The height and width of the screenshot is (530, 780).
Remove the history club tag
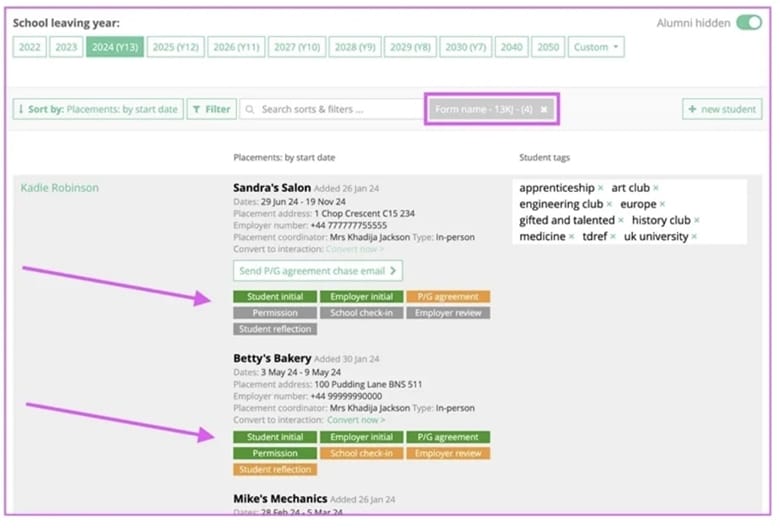(x=696, y=220)
